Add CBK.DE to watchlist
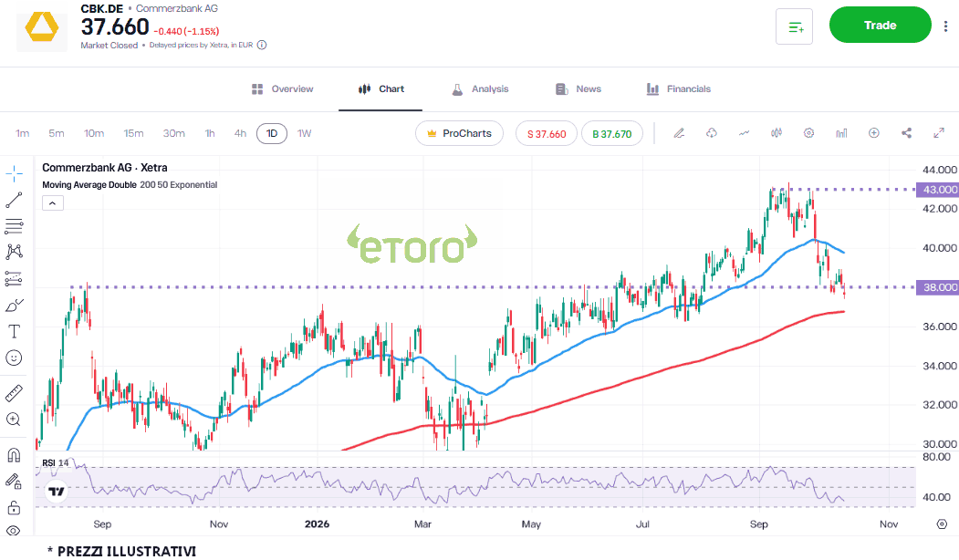The width and height of the screenshot is (959, 560). point(795,26)
